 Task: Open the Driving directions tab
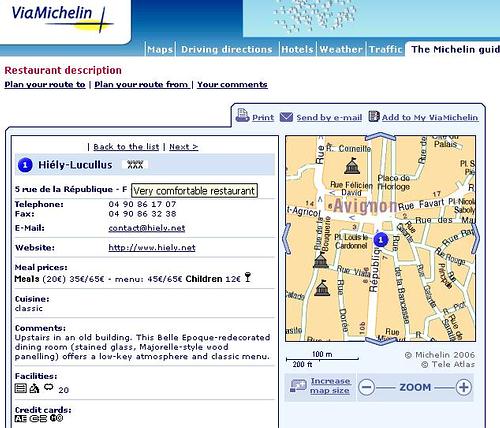coord(227,49)
